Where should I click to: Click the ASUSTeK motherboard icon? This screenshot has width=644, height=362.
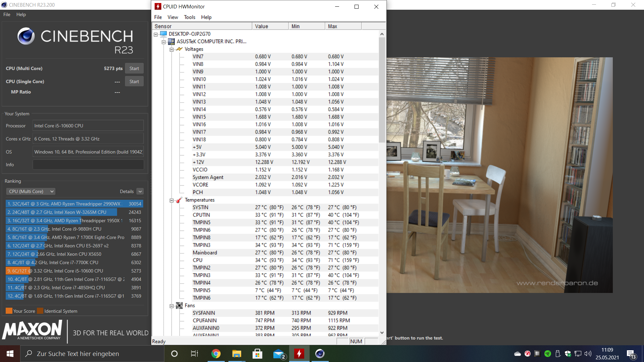pos(171,41)
